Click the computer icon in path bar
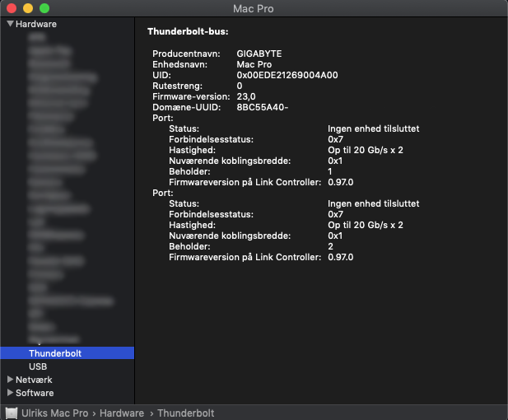The image size is (508, 420). coord(12,413)
